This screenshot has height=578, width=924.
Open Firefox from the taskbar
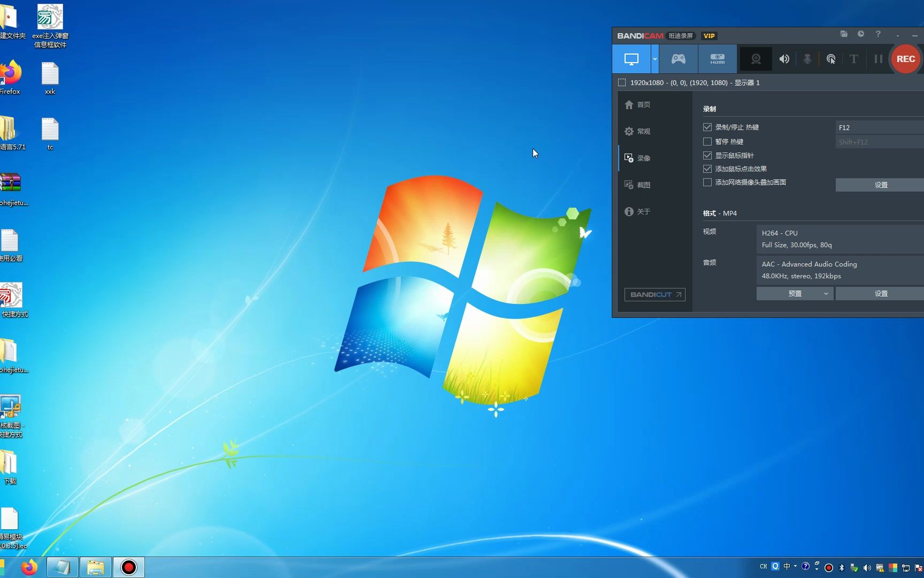[29, 567]
